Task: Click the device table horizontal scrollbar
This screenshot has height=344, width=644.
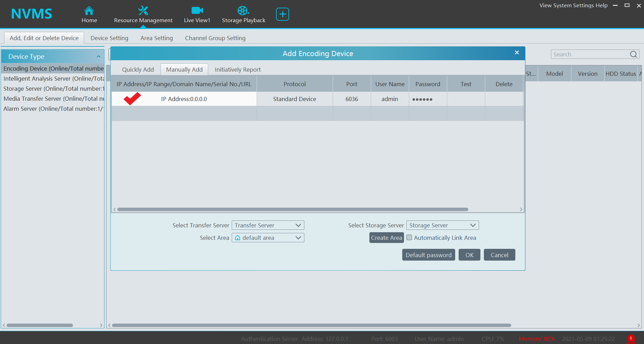Action: 292,209
